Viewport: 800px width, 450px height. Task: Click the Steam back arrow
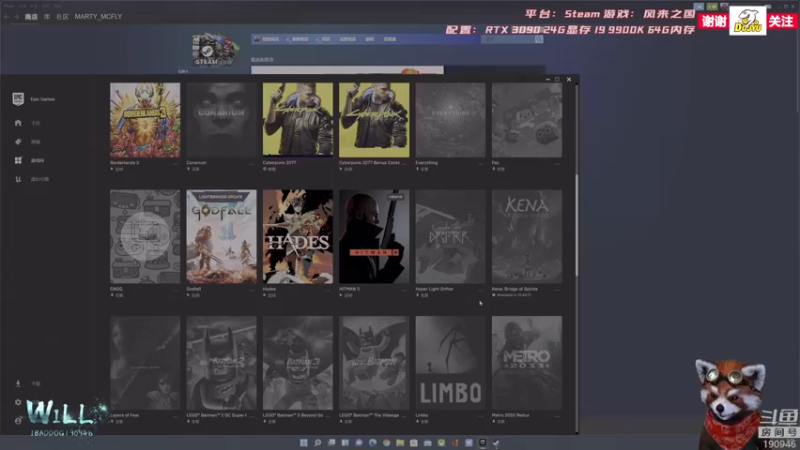pyautogui.click(x=6, y=16)
